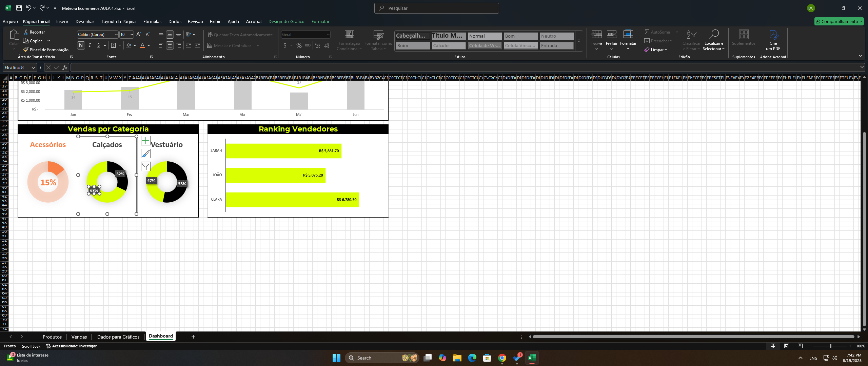The width and height of the screenshot is (868, 366).
Task: Click the percent style icon
Action: 299,45
